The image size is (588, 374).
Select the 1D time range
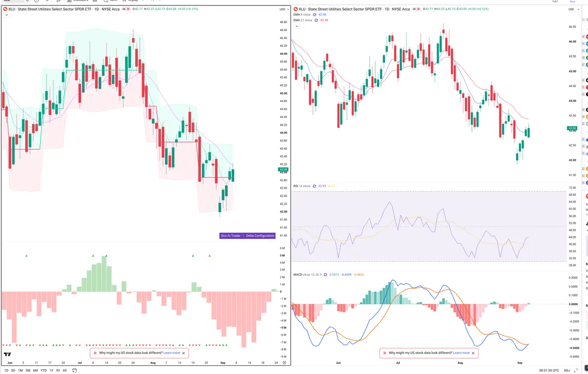click(6, 371)
